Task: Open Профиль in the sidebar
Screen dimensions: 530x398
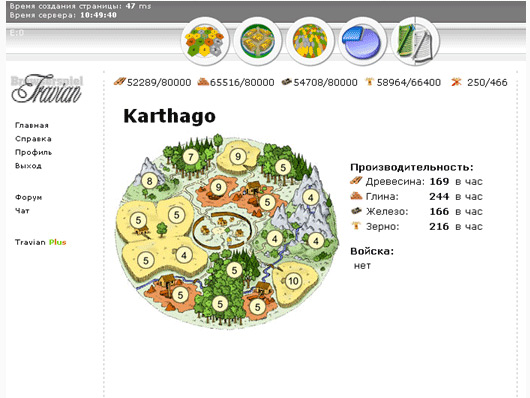Action: (x=33, y=153)
